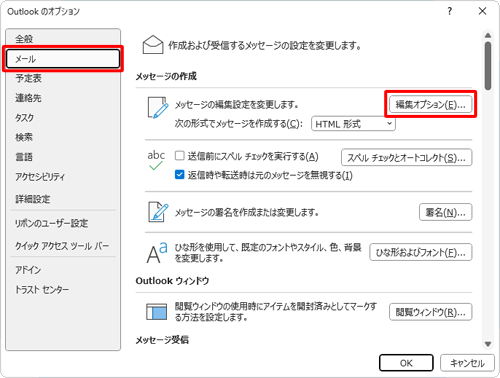Select 全般 in the sidebar

(63, 39)
